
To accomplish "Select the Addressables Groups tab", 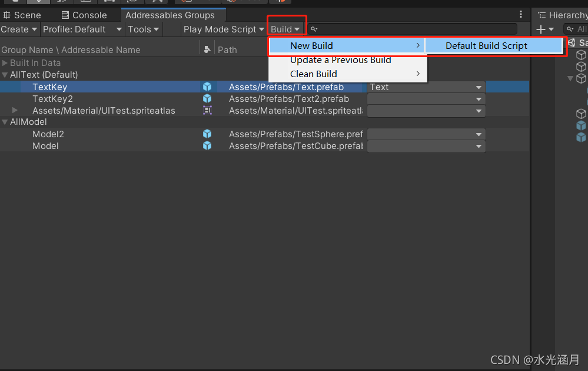I will (x=170, y=15).
